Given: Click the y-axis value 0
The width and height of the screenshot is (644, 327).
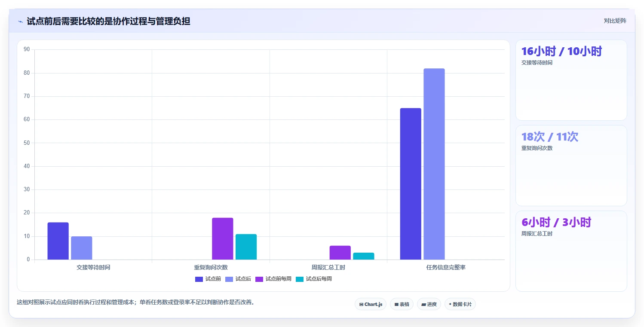Looking at the screenshot, I should tap(28, 260).
